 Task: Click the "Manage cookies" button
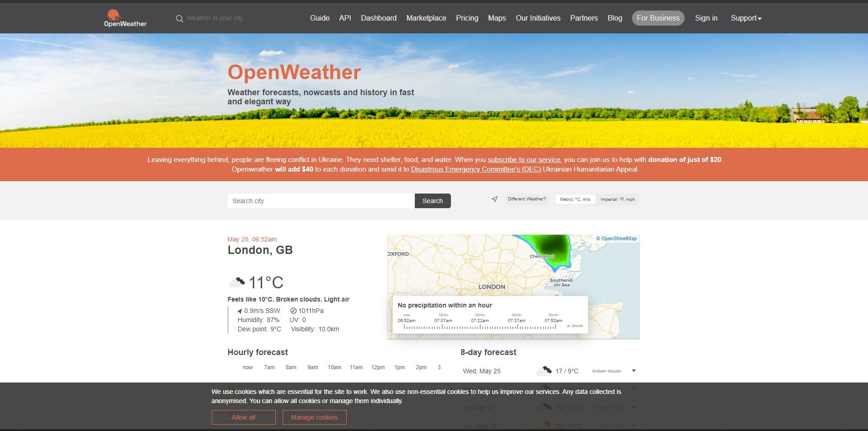coord(314,417)
